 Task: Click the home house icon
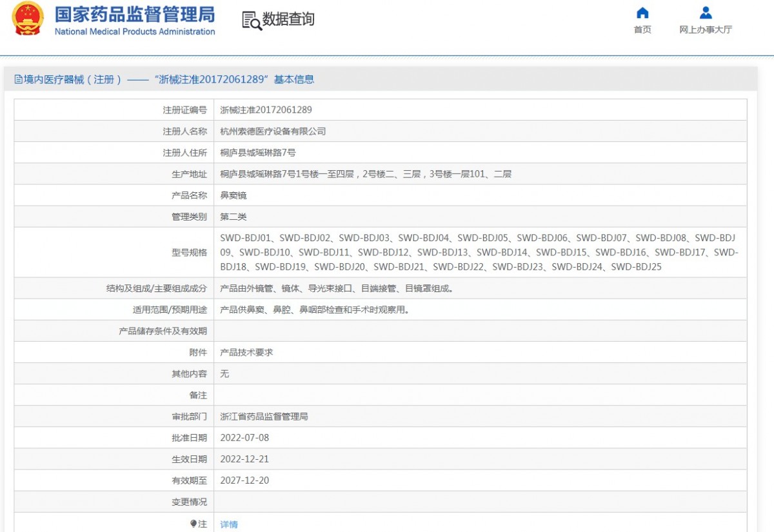(642, 13)
